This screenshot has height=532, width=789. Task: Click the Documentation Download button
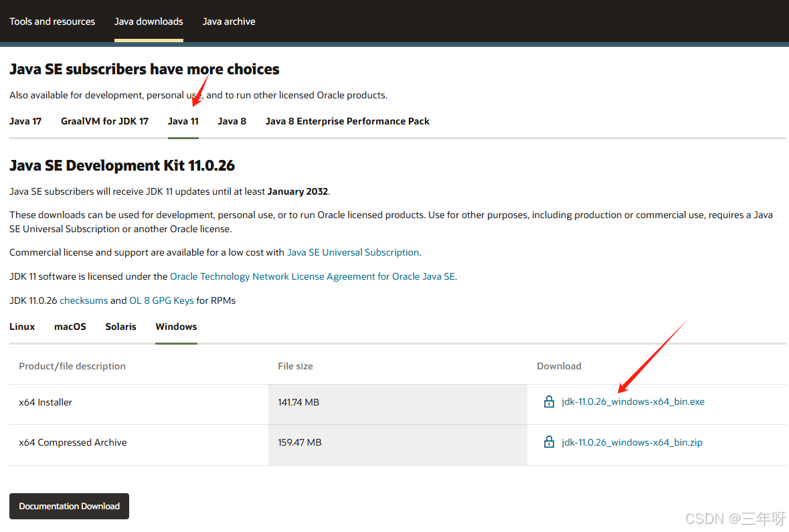pos(70,506)
